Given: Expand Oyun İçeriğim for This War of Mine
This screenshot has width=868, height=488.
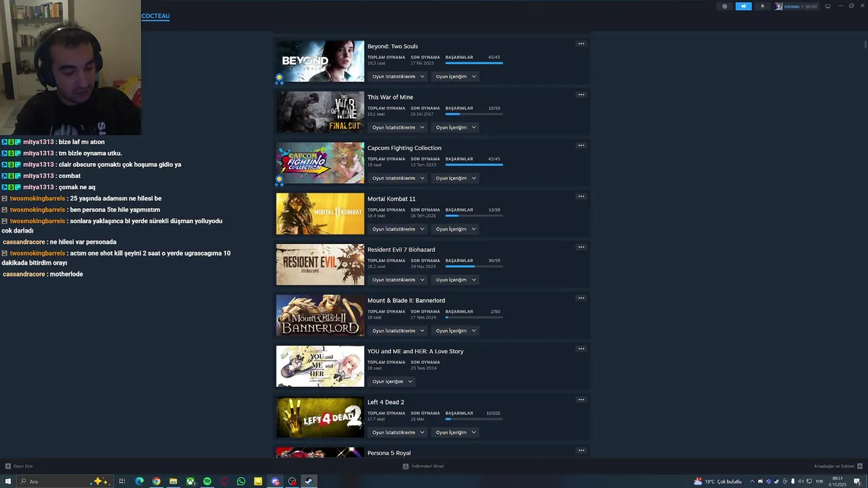Looking at the screenshot, I should (x=456, y=127).
